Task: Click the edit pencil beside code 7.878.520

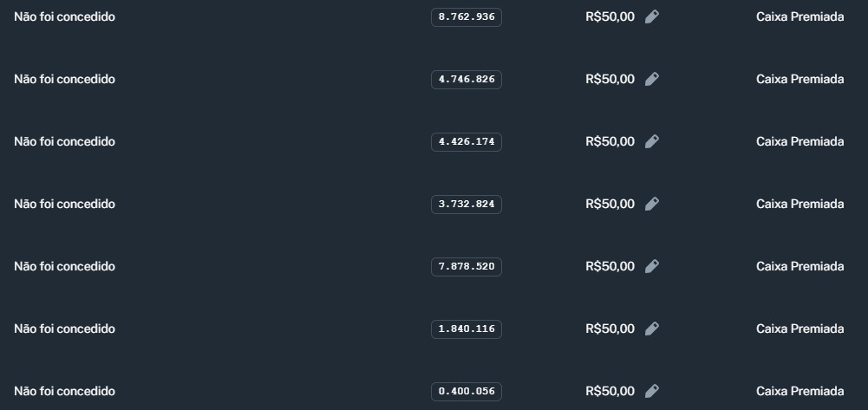Action: click(652, 266)
